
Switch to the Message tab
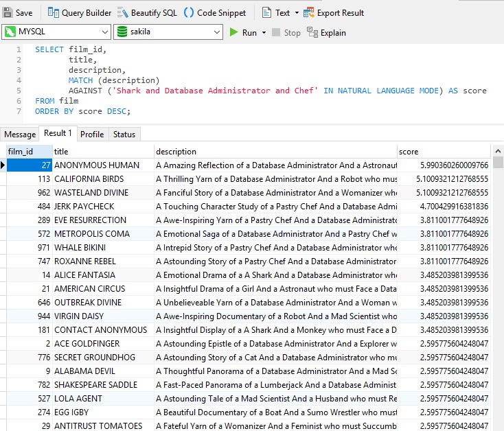click(20, 135)
